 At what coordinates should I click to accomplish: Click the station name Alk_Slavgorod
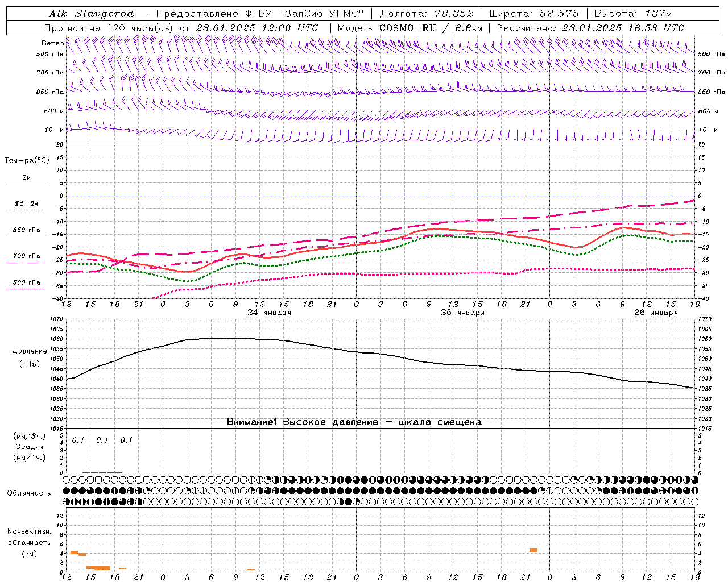coord(92,14)
